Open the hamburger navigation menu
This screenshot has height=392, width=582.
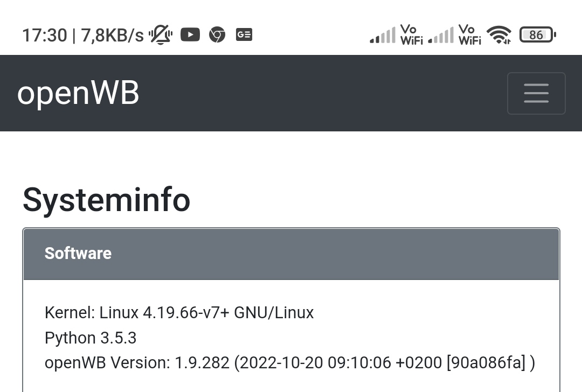536,93
